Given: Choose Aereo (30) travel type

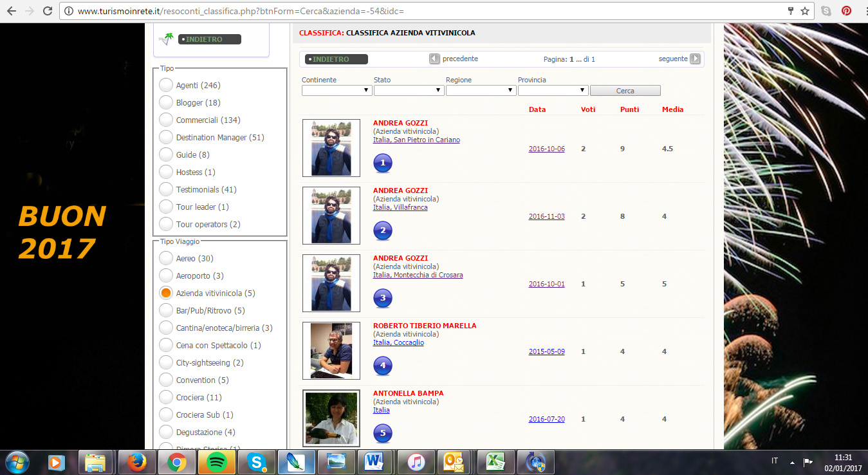Looking at the screenshot, I should pyautogui.click(x=166, y=258).
